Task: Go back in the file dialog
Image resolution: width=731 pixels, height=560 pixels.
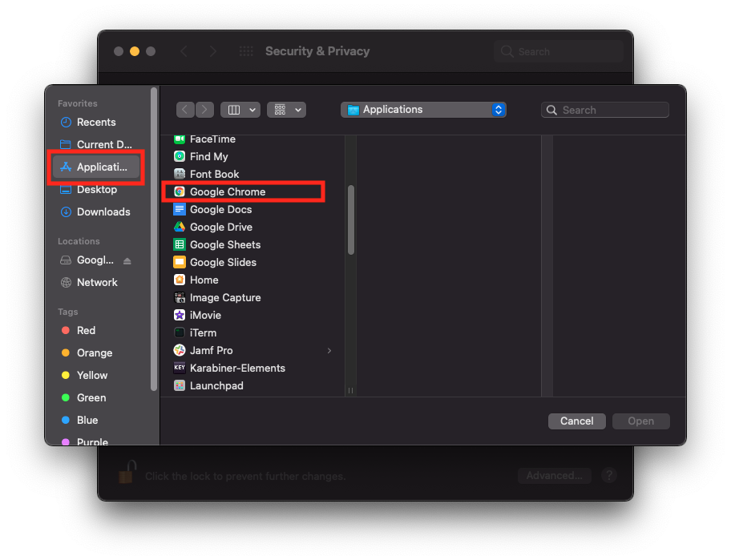Action: 185,110
